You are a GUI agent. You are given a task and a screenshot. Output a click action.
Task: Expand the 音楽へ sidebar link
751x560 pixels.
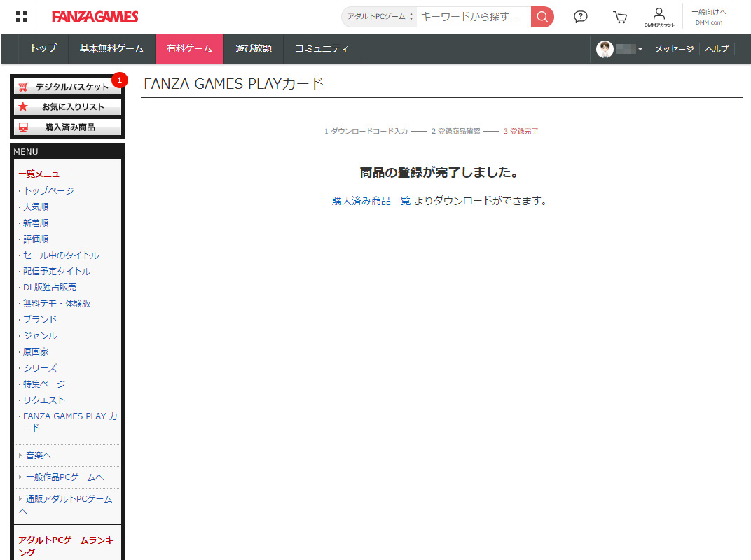(39, 456)
